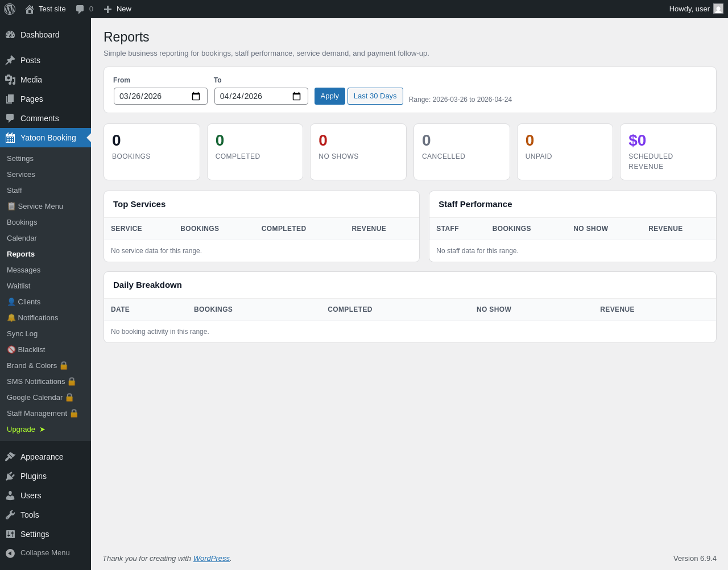Follow the WordPress footer link
The width and height of the screenshot is (728, 570).
212,558
